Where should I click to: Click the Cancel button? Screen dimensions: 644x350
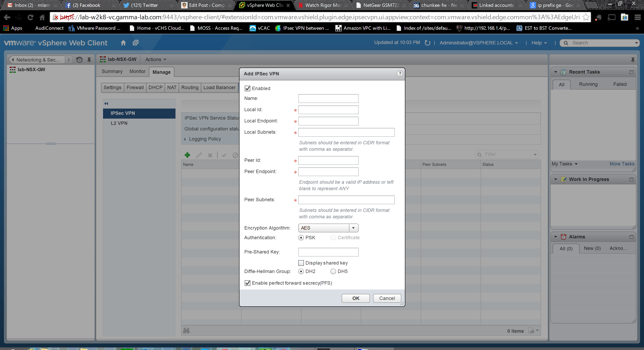[387, 298]
